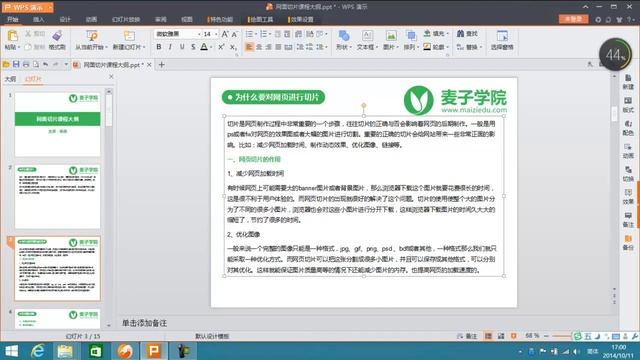Click the orange login (未登录) button
This screenshot has height=360, width=640.
click(573, 19)
